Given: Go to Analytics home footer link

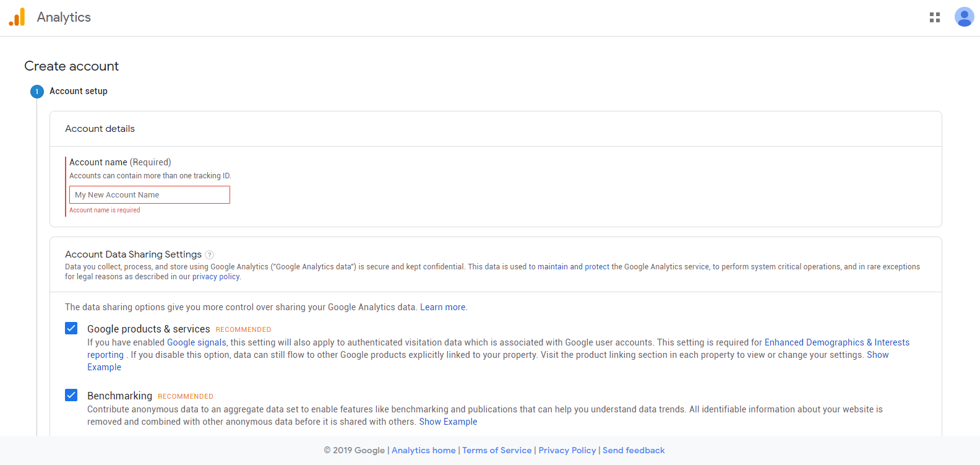Looking at the screenshot, I should (424, 450).
